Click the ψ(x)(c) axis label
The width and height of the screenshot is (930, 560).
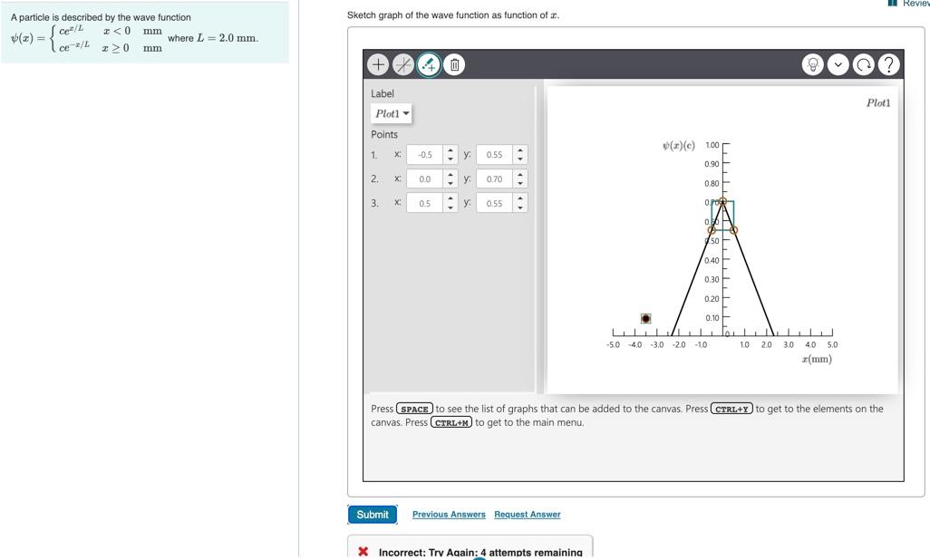click(679, 145)
